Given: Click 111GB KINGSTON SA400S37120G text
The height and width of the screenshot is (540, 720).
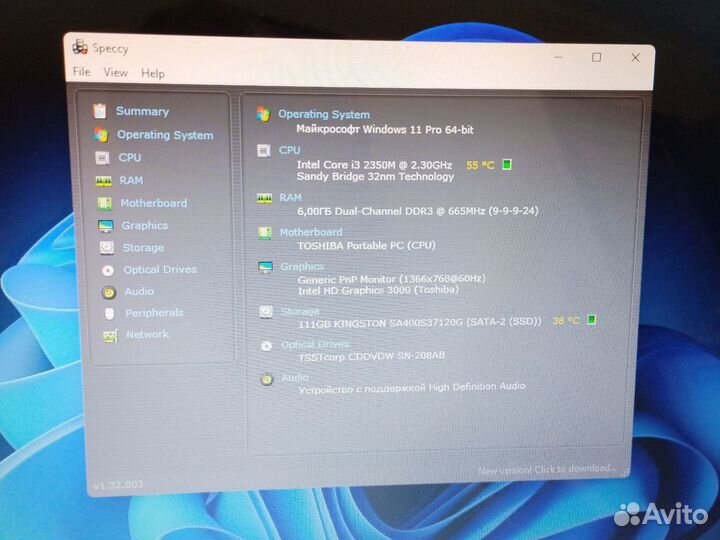Looking at the screenshot, I should (420, 323).
